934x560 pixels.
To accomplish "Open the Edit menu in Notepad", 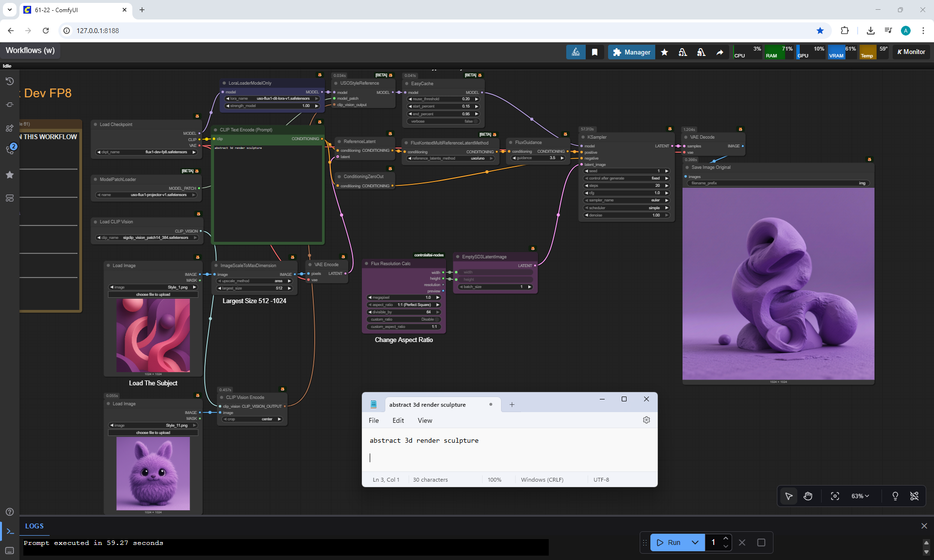I will [x=398, y=420].
